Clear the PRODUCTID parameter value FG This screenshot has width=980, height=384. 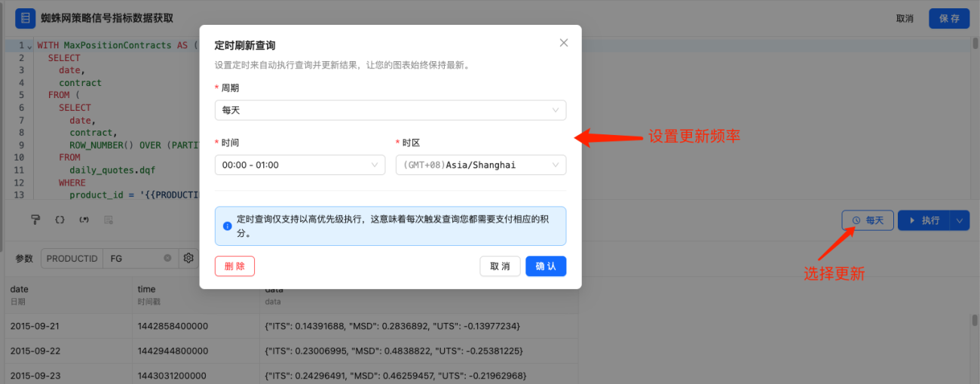point(168,258)
